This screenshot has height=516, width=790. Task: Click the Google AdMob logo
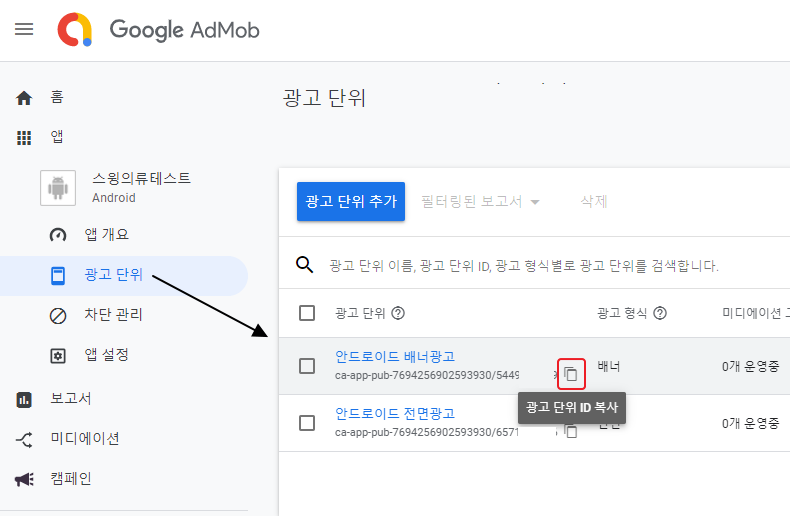click(x=160, y=30)
